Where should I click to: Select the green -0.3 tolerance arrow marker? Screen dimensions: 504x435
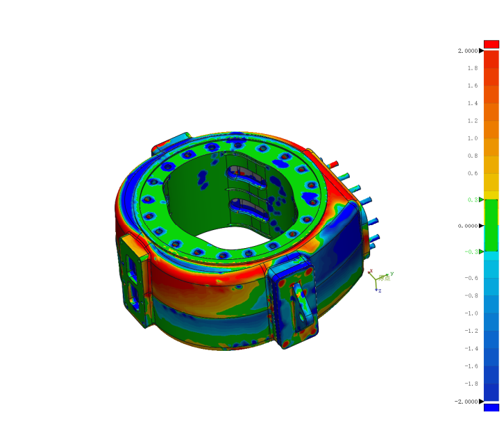481,252
